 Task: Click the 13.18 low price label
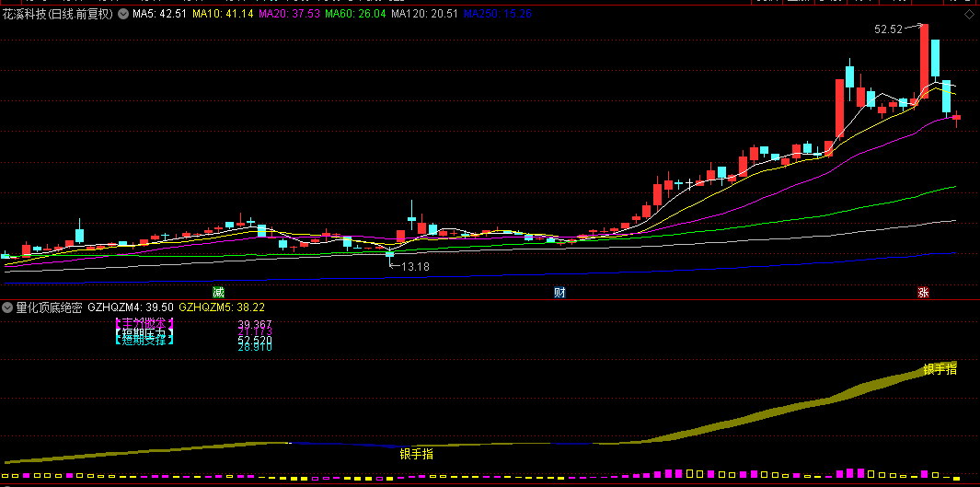(415, 267)
